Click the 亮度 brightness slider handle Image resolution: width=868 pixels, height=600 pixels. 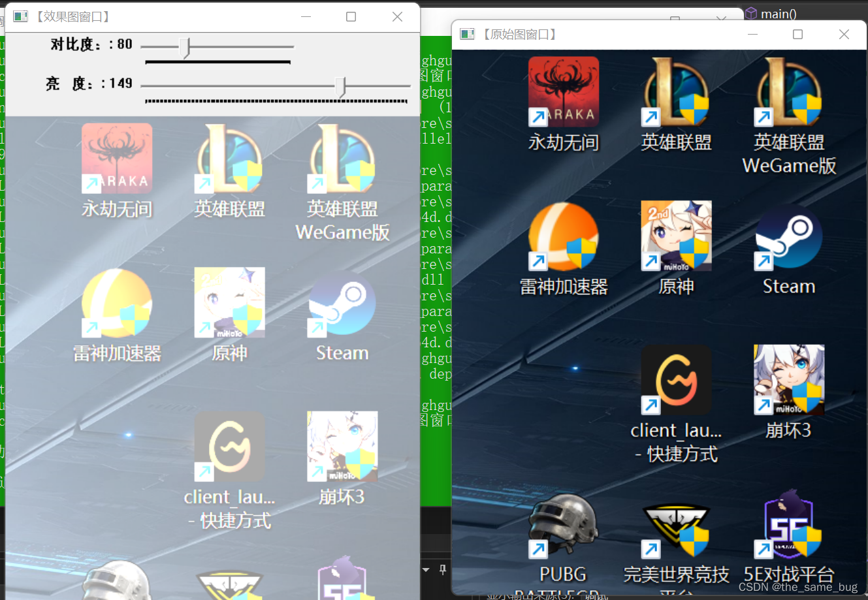[340, 86]
